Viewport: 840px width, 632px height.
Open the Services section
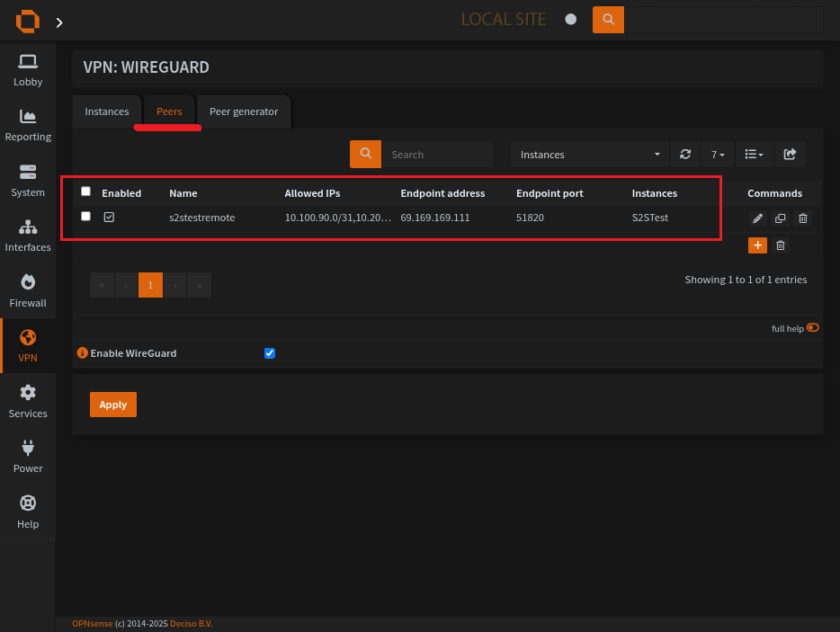[x=28, y=402]
